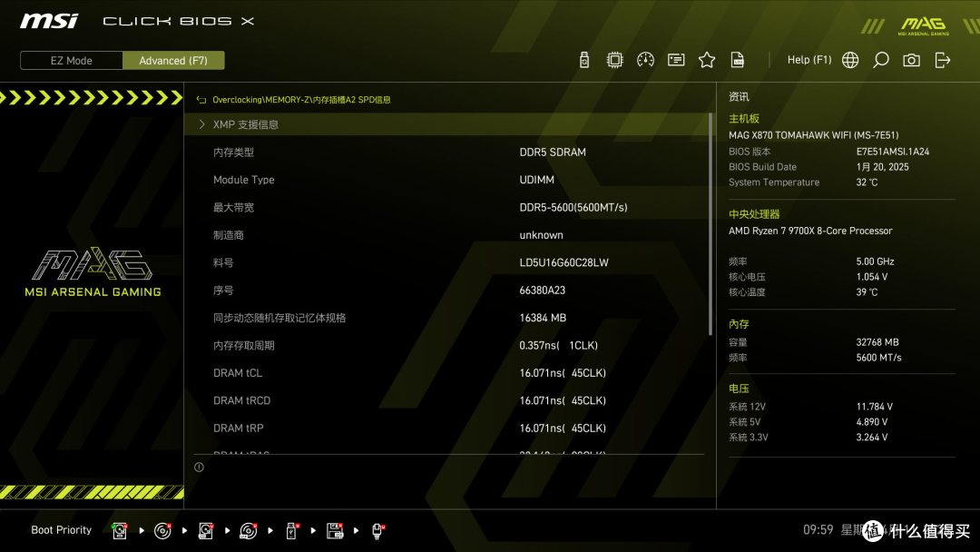Click the MAG logo at top right
The width and height of the screenshot is (980, 552).
[x=923, y=25]
